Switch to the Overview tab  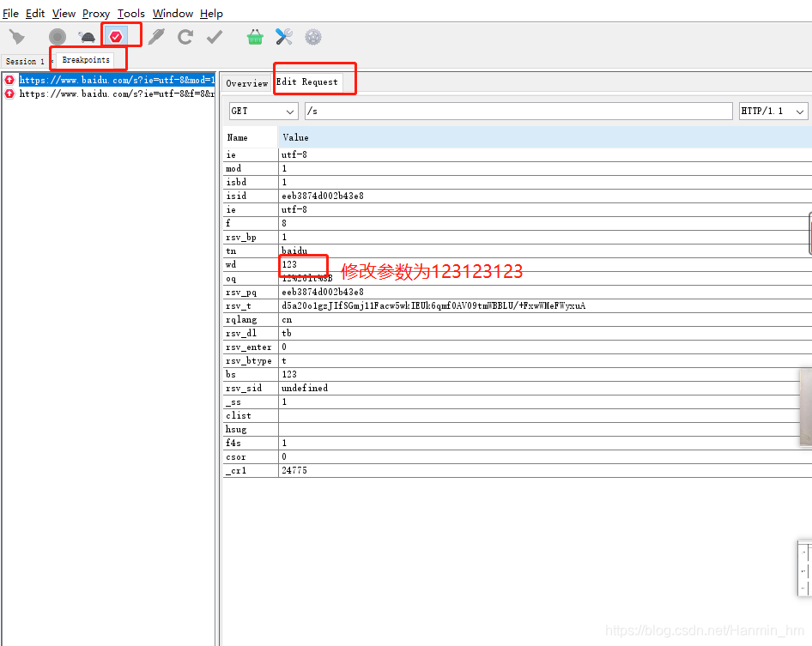click(246, 83)
